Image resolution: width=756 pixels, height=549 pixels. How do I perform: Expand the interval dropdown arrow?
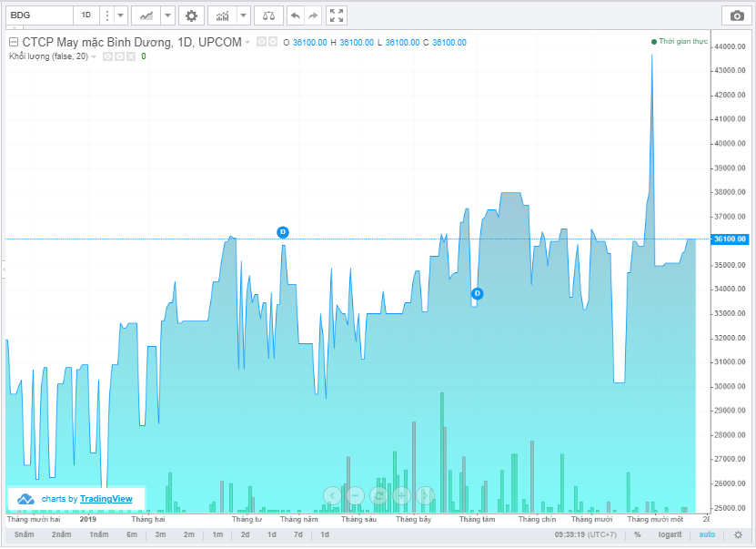pos(120,15)
